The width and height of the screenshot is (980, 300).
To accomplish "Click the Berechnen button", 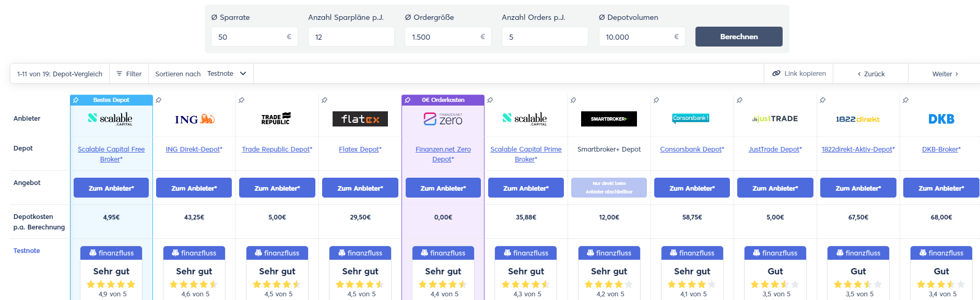I will pos(739,37).
